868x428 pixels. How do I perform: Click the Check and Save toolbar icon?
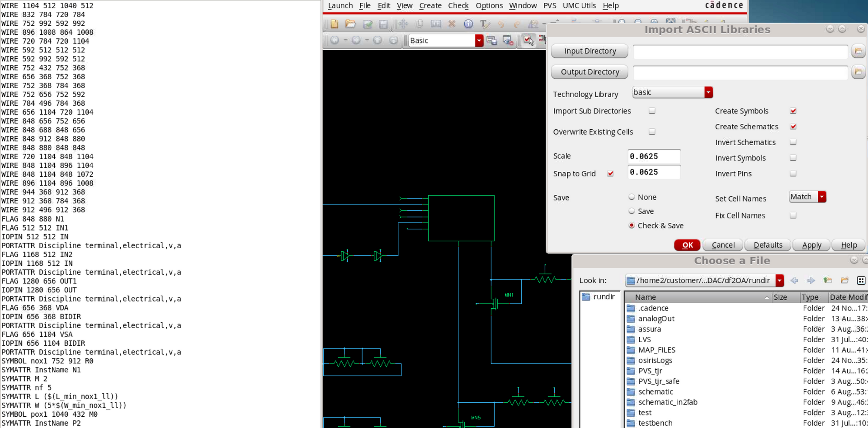coord(368,24)
